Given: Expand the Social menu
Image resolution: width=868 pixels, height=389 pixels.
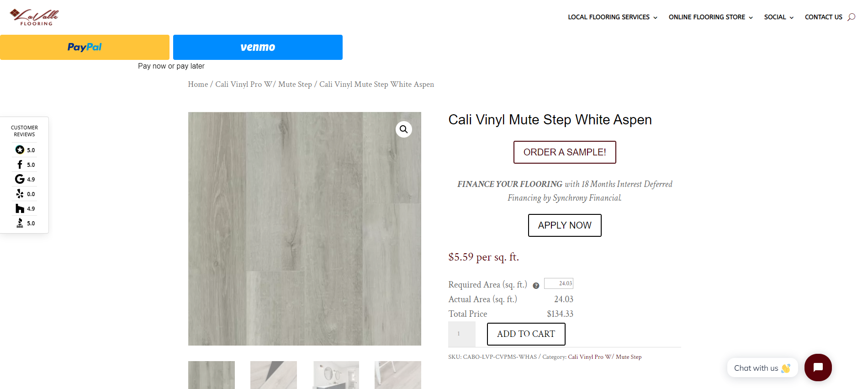Looking at the screenshot, I should pyautogui.click(x=778, y=17).
